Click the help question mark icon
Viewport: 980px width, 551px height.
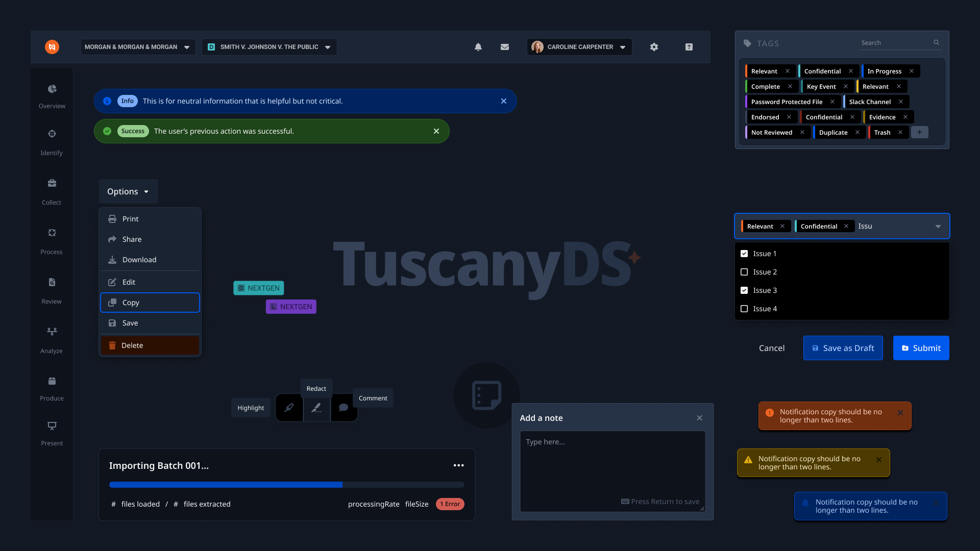[x=689, y=47]
